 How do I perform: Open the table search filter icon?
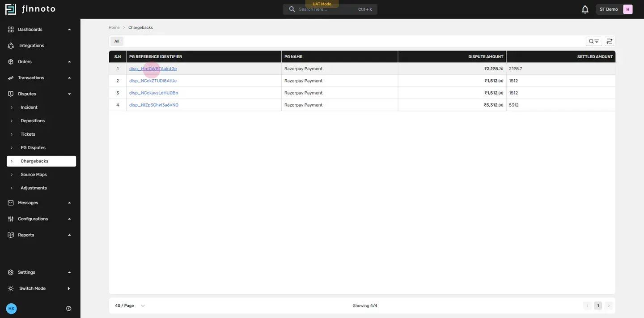pos(594,41)
